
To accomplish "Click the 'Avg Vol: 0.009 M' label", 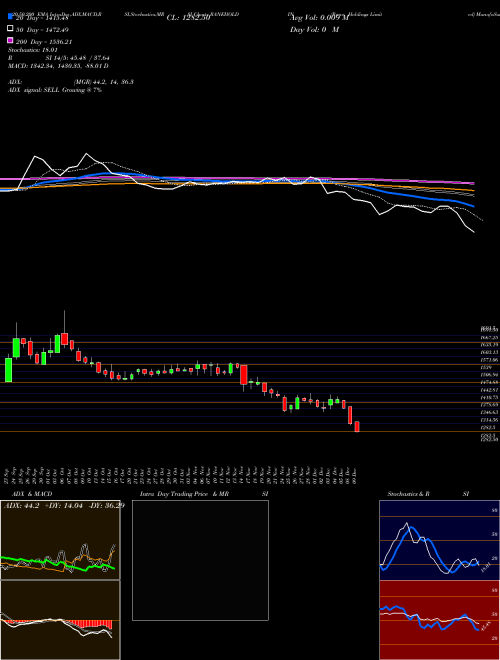I will (x=319, y=18).
